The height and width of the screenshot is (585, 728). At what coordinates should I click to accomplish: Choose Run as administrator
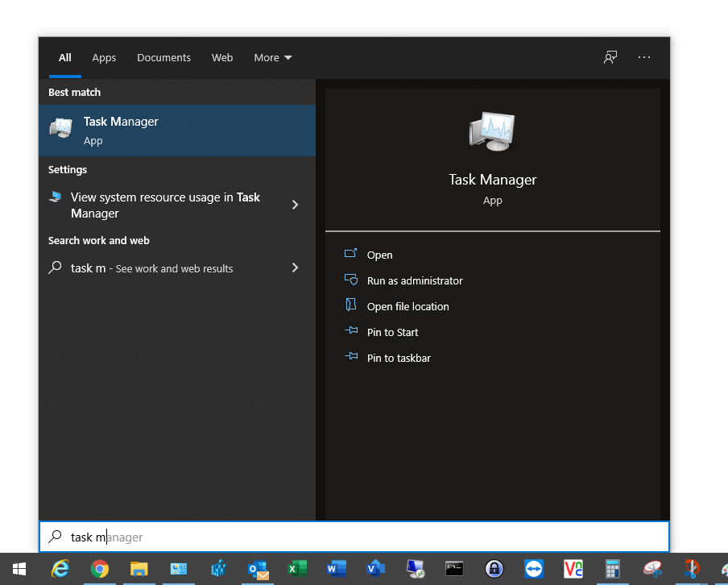pyautogui.click(x=415, y=280)
